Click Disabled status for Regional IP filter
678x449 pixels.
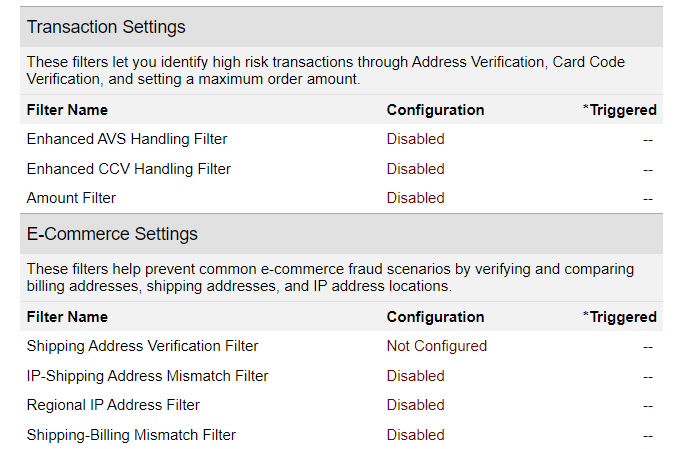[x=415, y=405]
